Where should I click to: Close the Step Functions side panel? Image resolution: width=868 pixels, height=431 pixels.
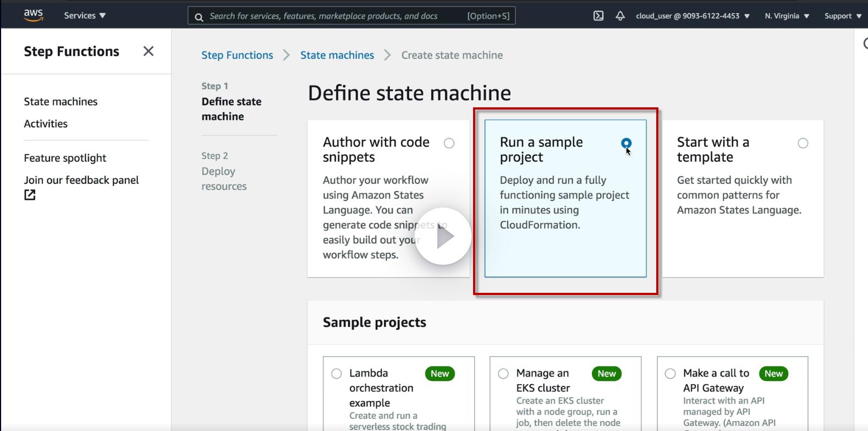[148, 51]
